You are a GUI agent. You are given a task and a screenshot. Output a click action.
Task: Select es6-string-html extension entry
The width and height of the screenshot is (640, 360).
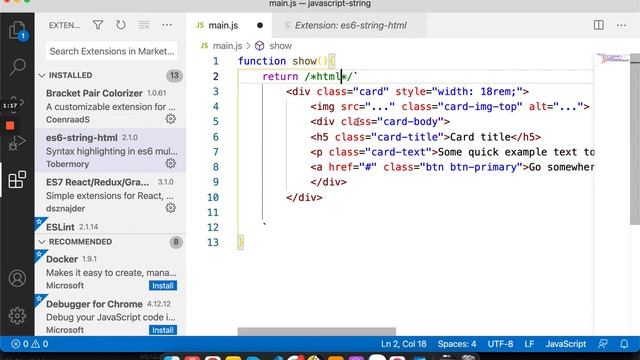point(110,151)
